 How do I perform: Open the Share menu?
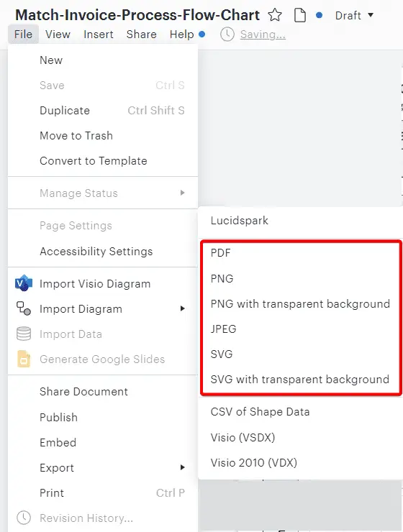[x=142, y=35]
